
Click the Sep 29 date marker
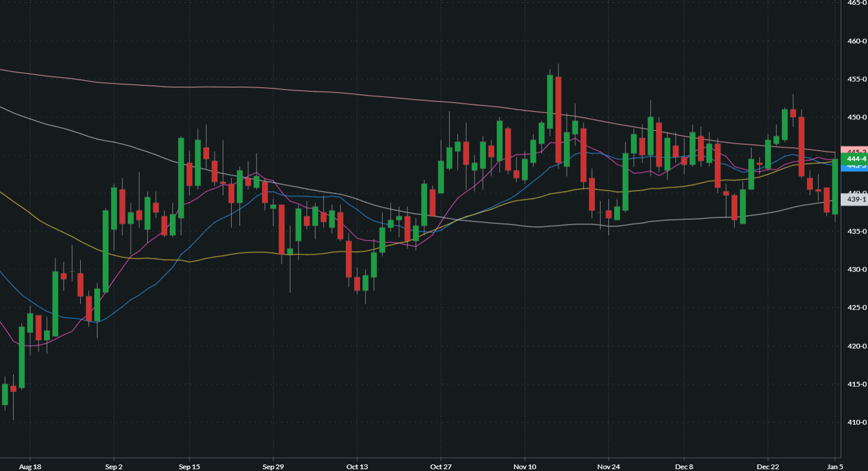tap(273, 467)
